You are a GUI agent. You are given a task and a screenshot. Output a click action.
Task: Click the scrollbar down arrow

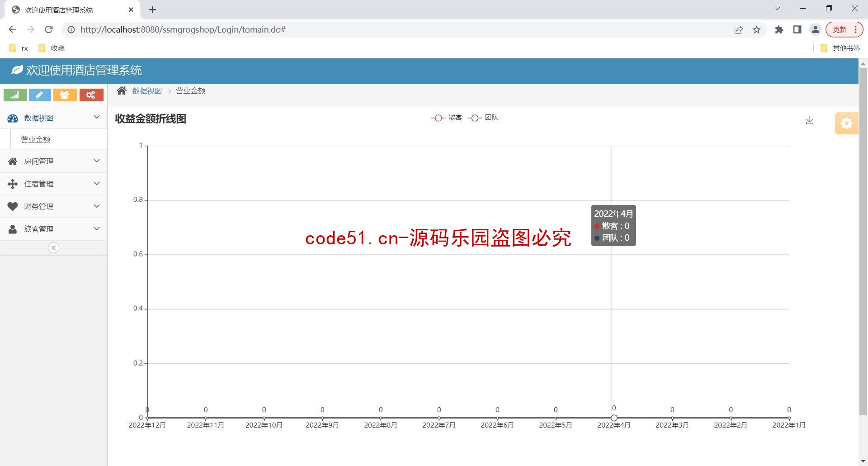coord(863,461)
